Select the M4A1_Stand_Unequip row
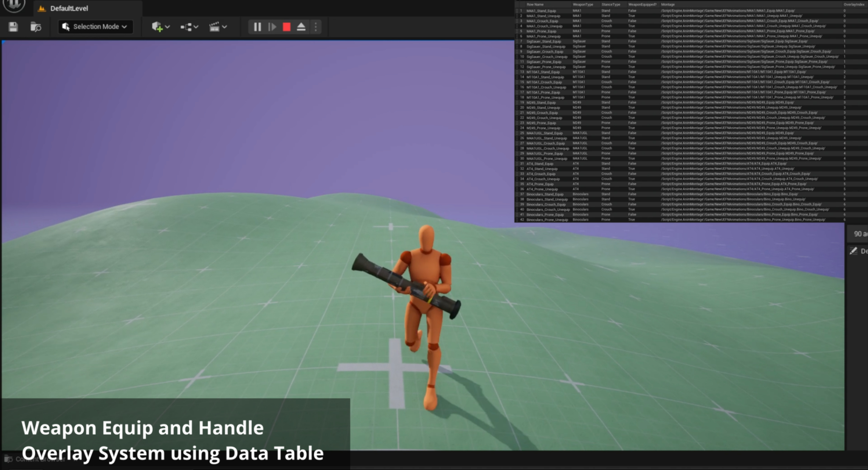Screen dimensions: 868x470 (x=691, y=16)
